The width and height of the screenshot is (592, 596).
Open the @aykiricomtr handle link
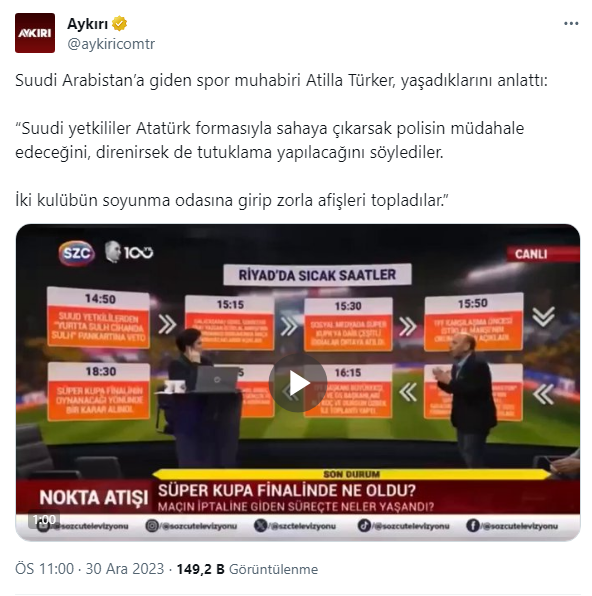tap(111, 44)
